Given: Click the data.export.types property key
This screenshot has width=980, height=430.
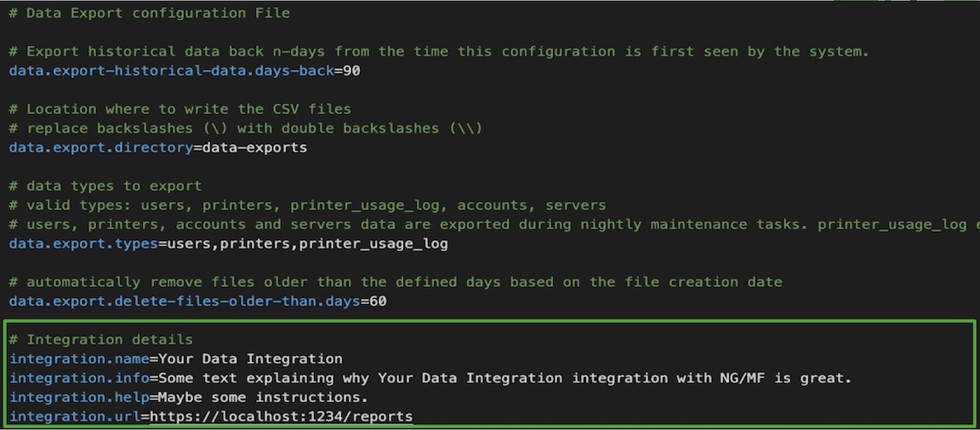Looking at the screenshot, I should [83, 244].
